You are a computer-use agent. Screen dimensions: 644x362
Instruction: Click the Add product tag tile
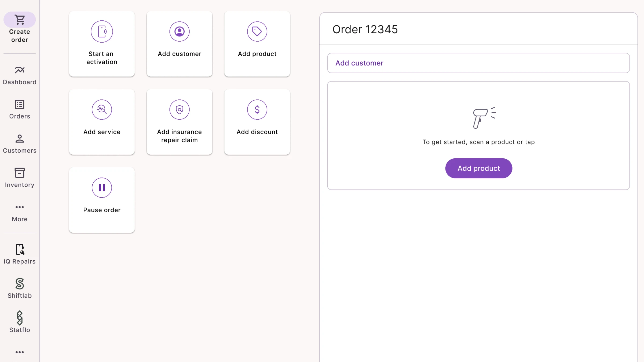pos(257,44)
